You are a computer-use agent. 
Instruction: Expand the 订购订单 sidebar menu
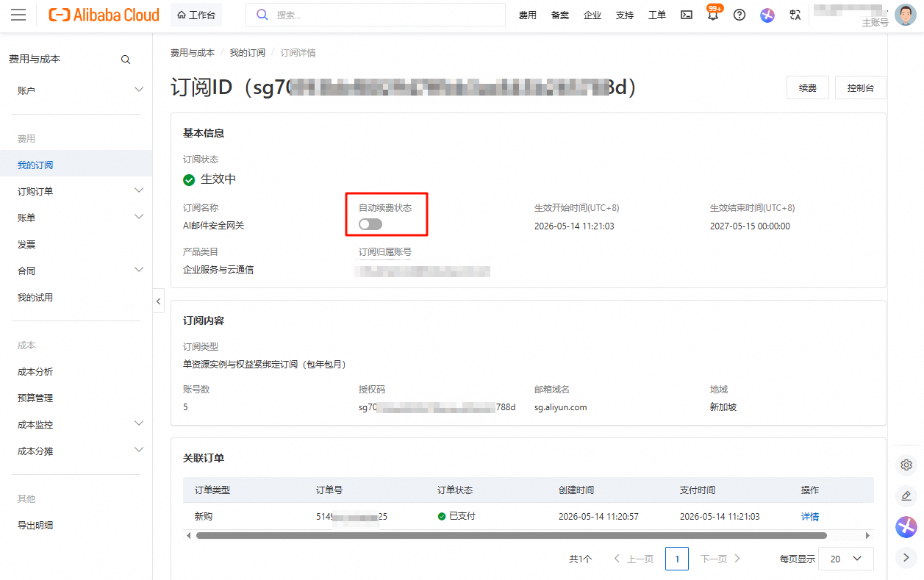[x=139, y=190]
